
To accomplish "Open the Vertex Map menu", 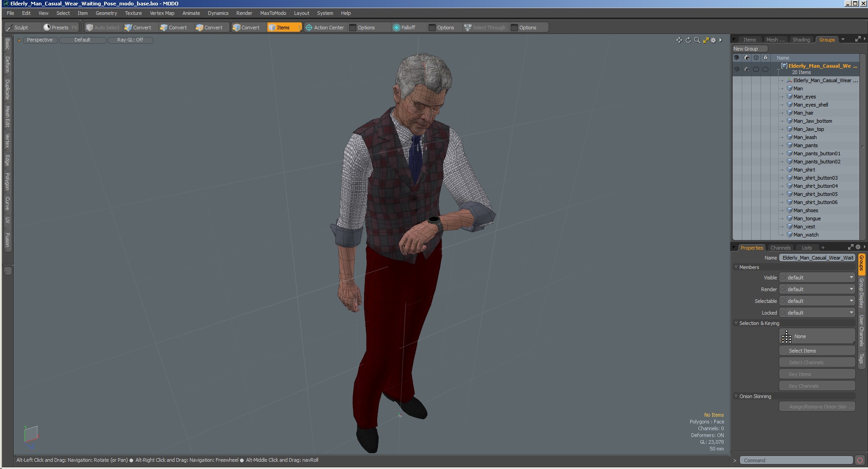I will [x=162, y=13].
